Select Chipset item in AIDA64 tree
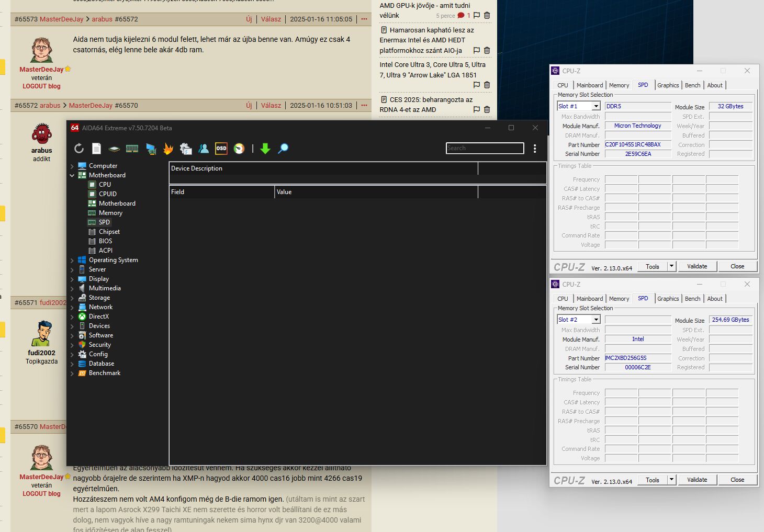Screen dimensions: 764x532 click(x=109, y=232)
